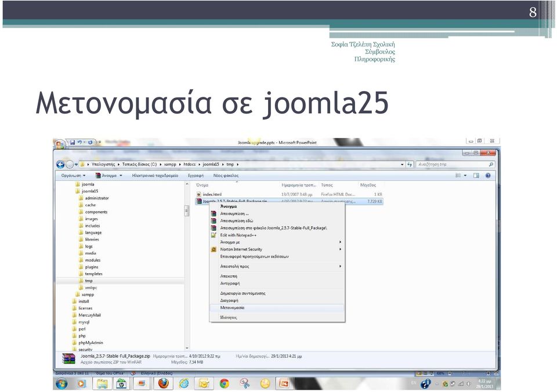
Task: Open the HP taskbar icon
Action: click(x=121, y=383)
